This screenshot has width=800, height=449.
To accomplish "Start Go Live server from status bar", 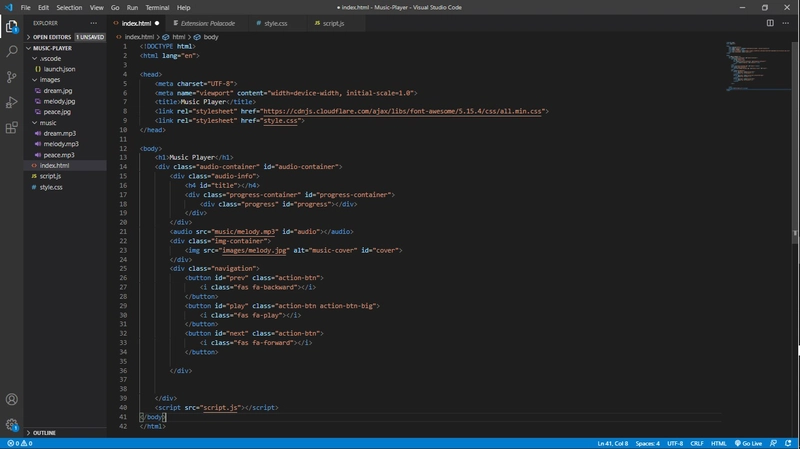I will (x=749, y=443).
